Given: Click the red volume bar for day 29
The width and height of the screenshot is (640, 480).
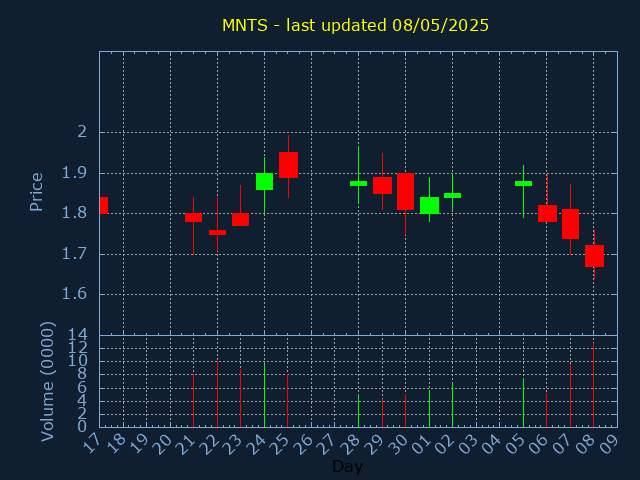Looking at the screenshot, I should (x=382, y=413).
